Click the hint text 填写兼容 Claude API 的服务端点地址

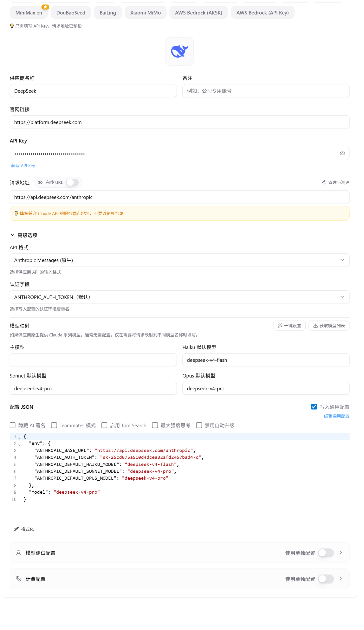(x=72, y=214)
